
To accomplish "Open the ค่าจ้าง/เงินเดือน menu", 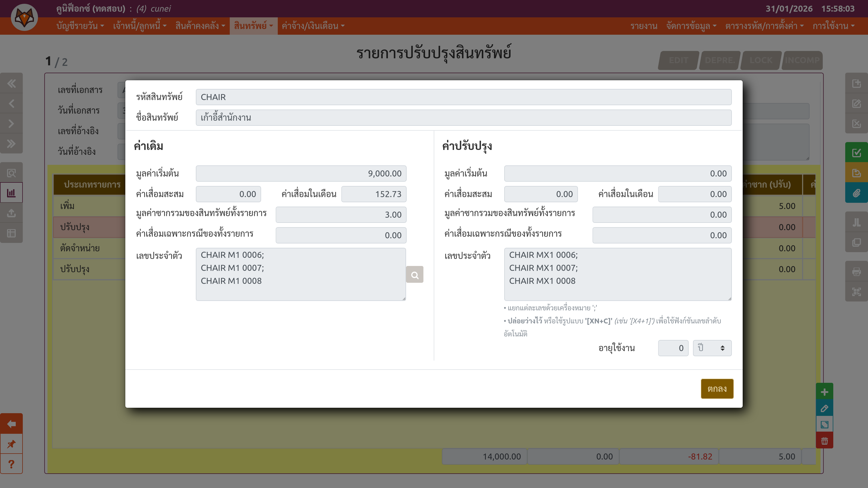I will pyautogui.click(x=313, y=26).
